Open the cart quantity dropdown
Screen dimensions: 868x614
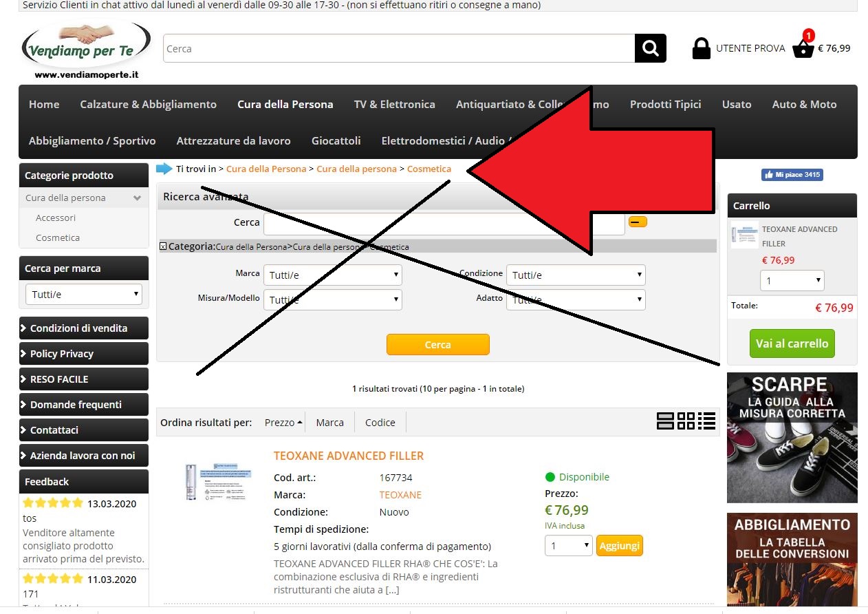click(x=792, y=281)
